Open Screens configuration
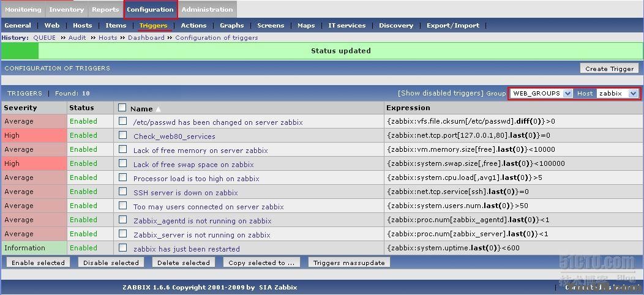 click(271, 26)
